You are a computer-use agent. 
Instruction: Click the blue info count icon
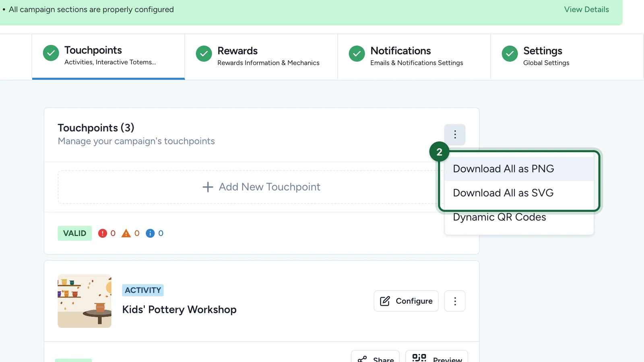tap(150, 233)
